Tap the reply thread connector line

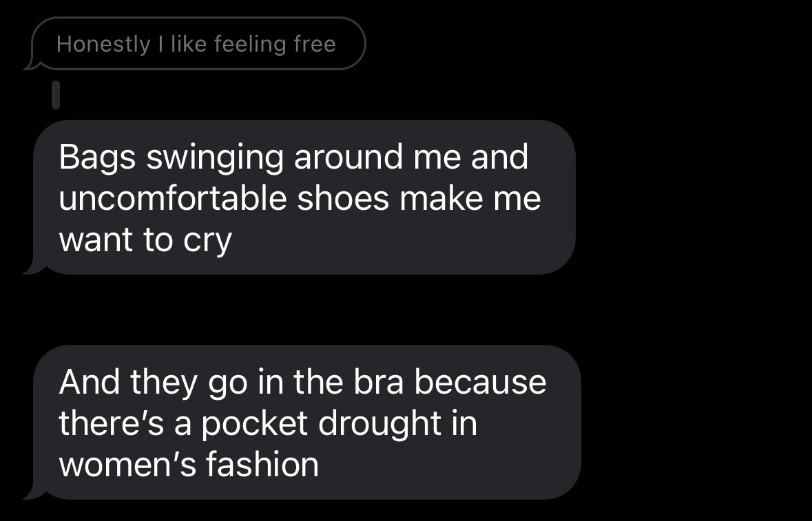[56, 95]
